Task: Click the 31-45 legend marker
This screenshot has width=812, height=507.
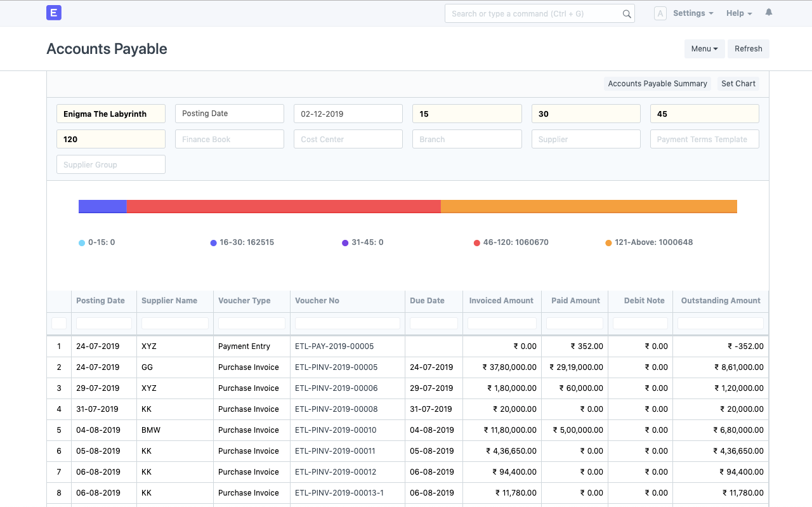Action: pyautogui.click(x=345, y=242)
